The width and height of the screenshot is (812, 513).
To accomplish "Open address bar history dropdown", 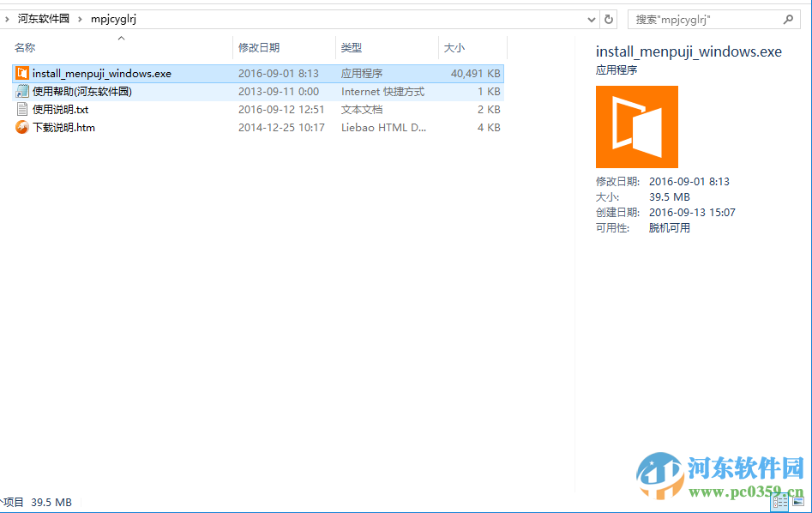I will (592, 20).
